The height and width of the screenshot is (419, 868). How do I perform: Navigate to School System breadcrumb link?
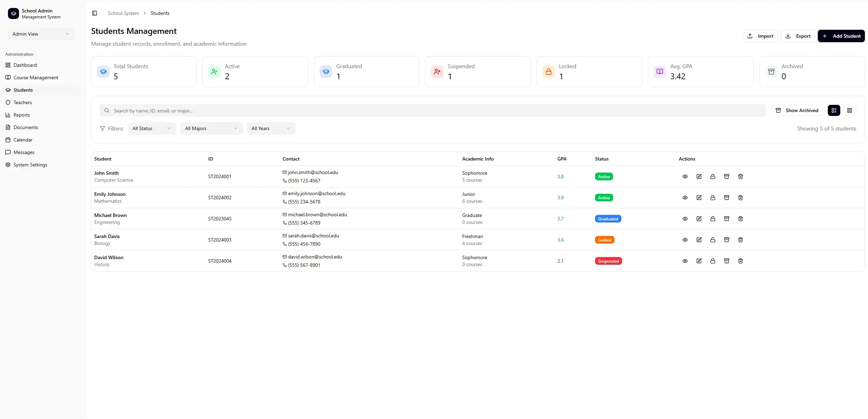coord(123,13)
